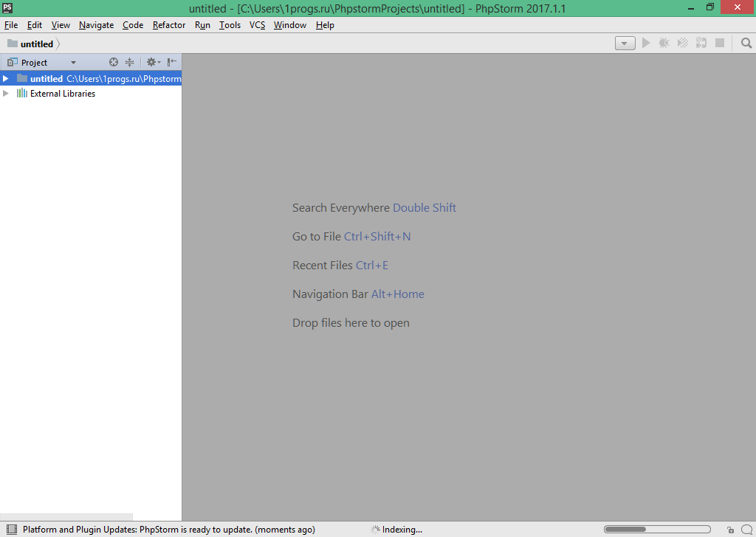The height and width of the screenshot is (537, 756).
Task: Toggle read-only lock icon in status bar
Action: pyautogui.click(x=730, y=530)
